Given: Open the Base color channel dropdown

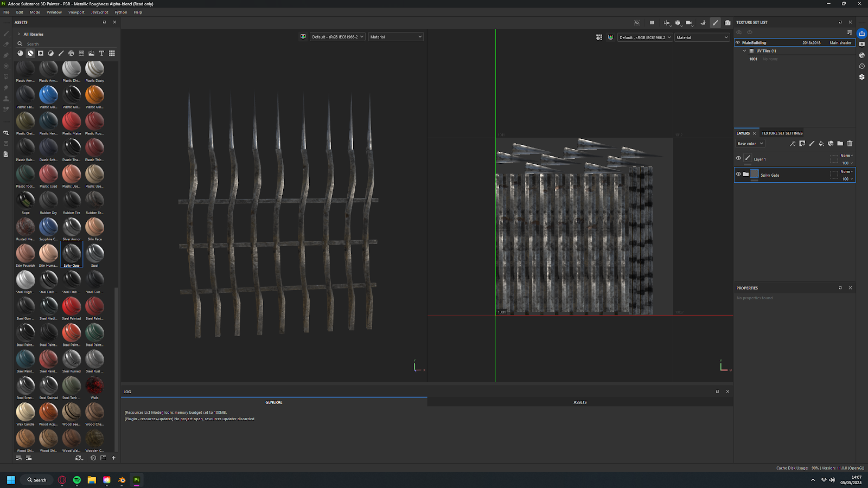Looking at the screenshot, I should point(750,144).
